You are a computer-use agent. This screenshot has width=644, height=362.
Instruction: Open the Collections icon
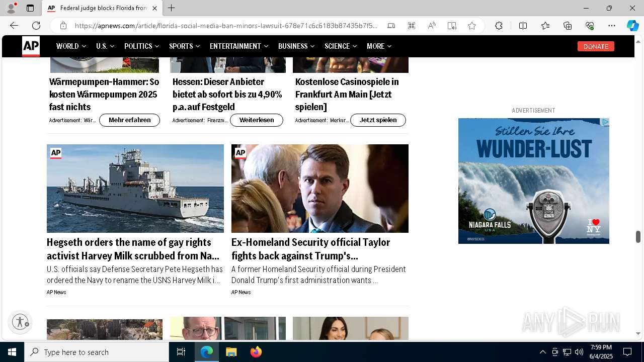[568, 26]
